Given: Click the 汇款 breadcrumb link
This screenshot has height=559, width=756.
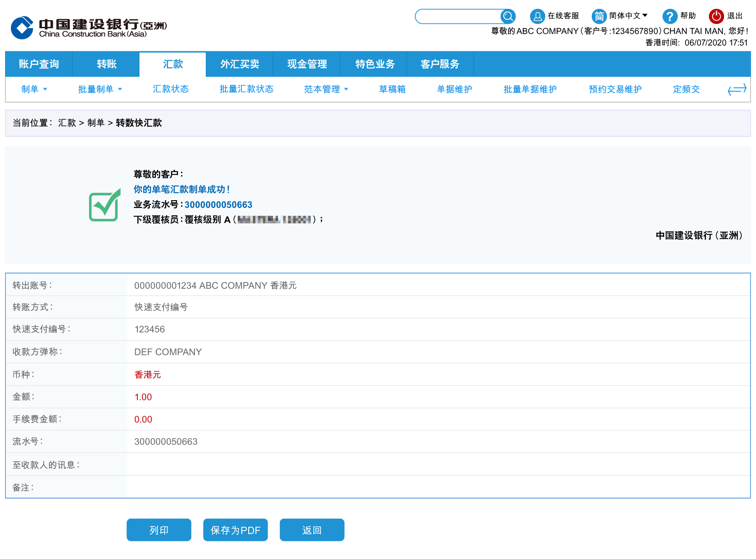Looking at the screenshot, I should point(67,123).
